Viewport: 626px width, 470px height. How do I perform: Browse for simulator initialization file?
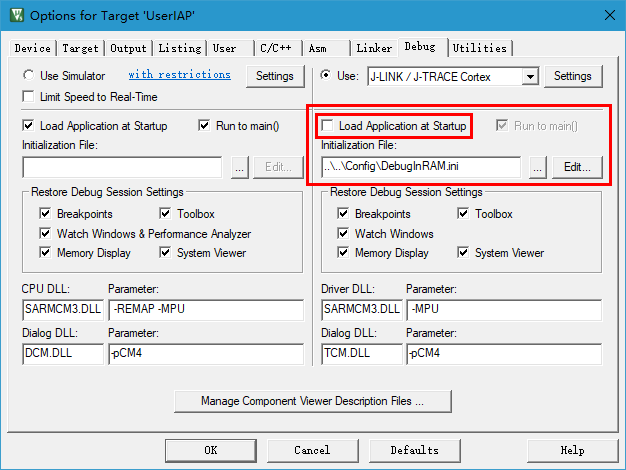tap(240, 168)
